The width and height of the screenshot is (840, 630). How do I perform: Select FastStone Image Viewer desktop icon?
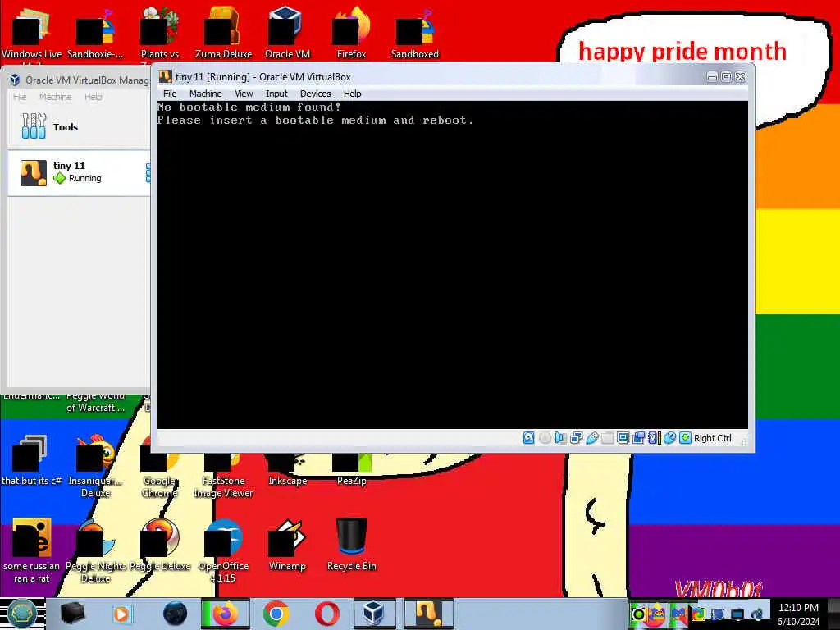tap(223, 477)
